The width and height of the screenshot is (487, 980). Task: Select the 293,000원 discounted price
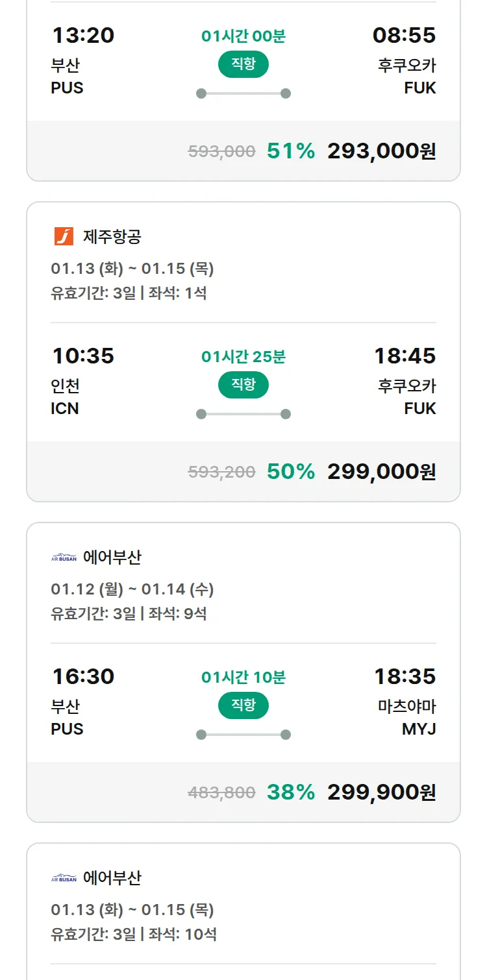[381, 151]
